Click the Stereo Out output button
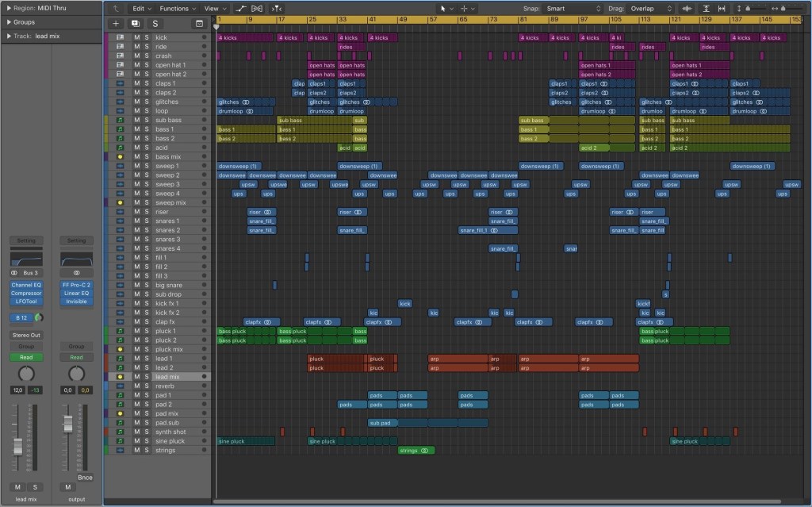This screenshot has height=507, width=812. (x=26, y=335)
